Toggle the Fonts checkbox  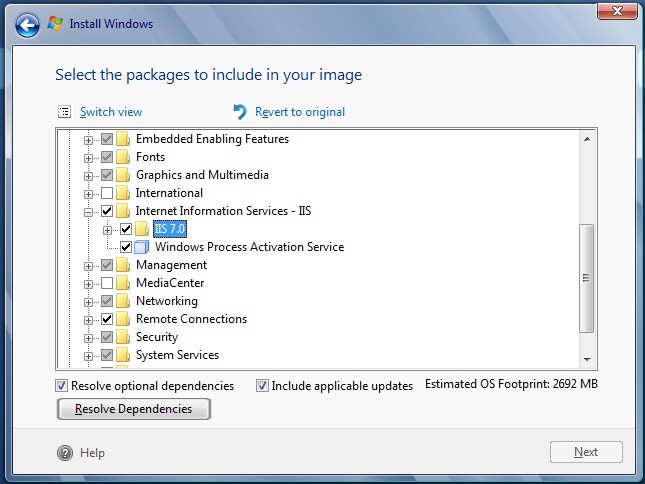click(107, 157)
